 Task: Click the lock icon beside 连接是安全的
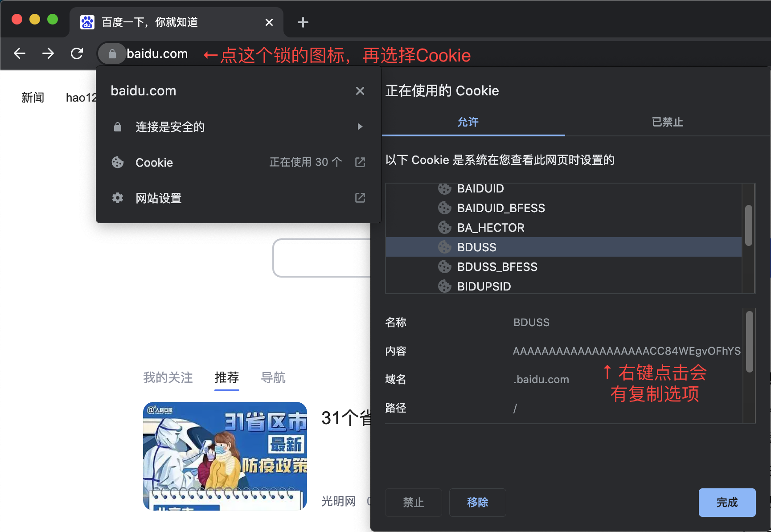[118, 127]
